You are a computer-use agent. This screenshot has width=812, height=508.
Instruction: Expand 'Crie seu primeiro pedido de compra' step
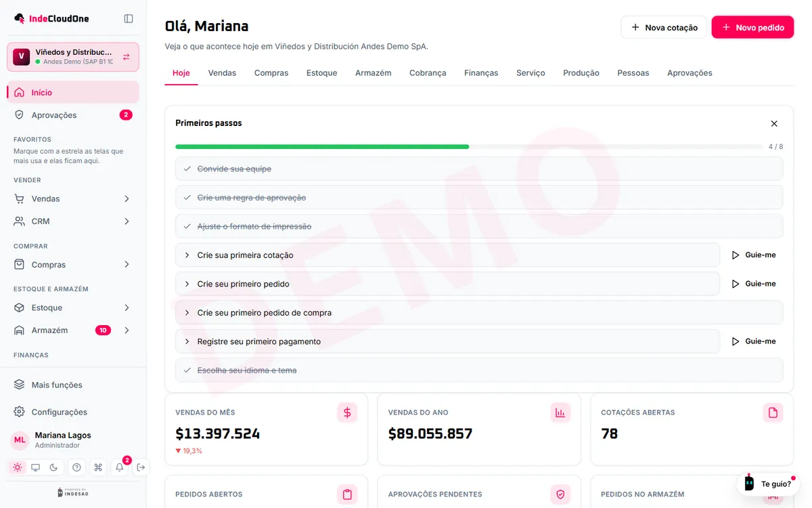[479, 313]
